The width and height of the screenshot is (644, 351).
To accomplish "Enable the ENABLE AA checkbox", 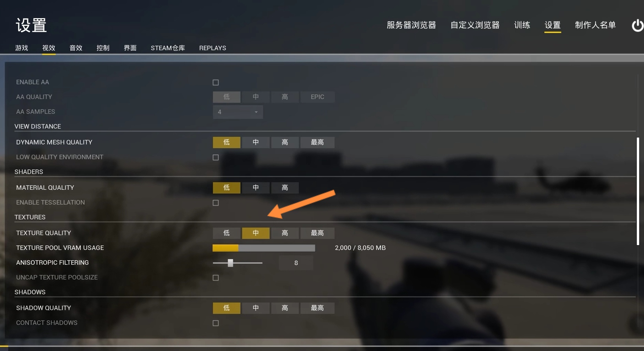I will [x=216, y=83].
